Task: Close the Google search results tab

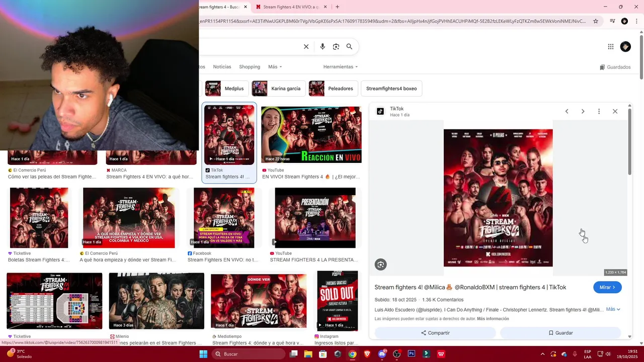Action: tap(246, 7)
